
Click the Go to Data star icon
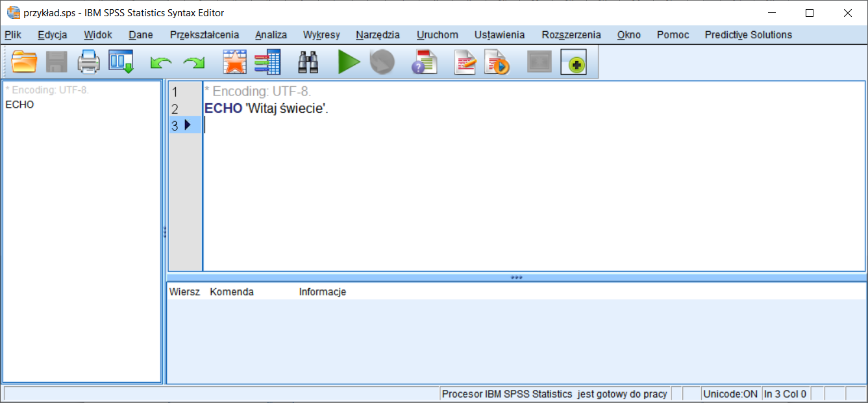[x=234, y=62]
